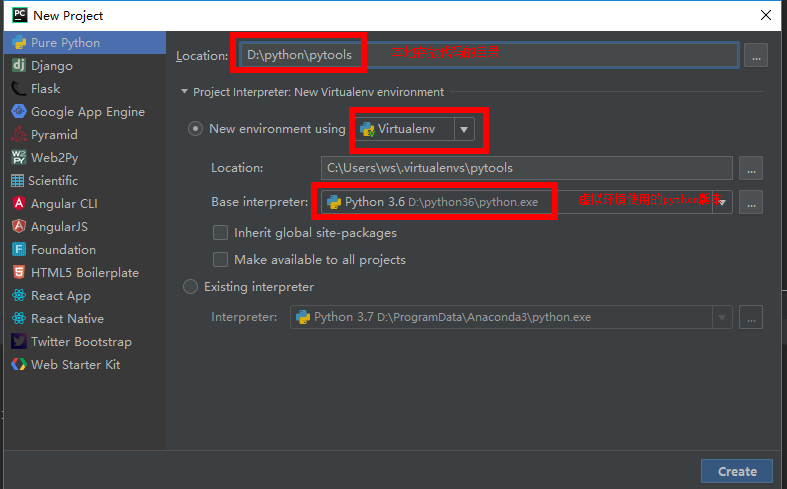Click the HTML5 Boilerplate label
Image resolution: width=787 pixels, height=489 pixels.
pyautogui.click(x=85, y=273)
